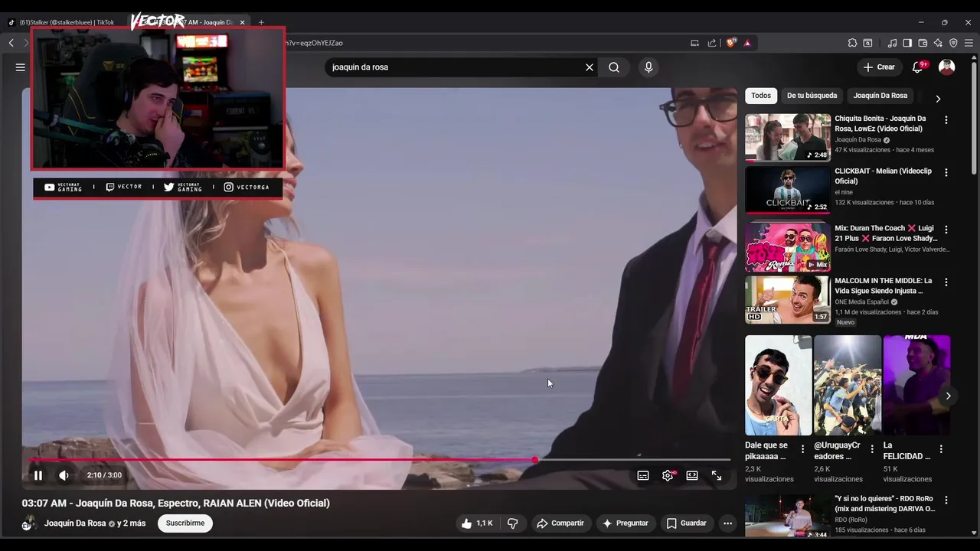Viewport: 980px width, 551px height.
Task: Open the account avatar menu
Action: tap(947, 67)
